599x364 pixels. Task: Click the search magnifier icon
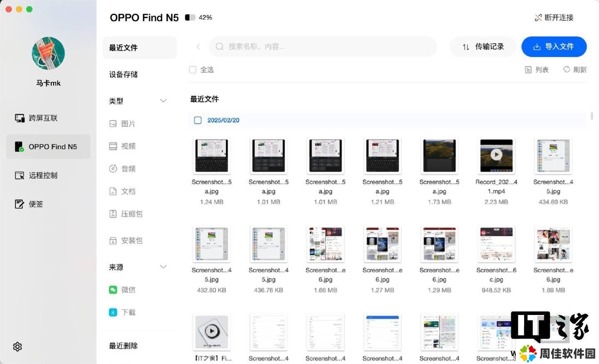[x=220, y=46]
